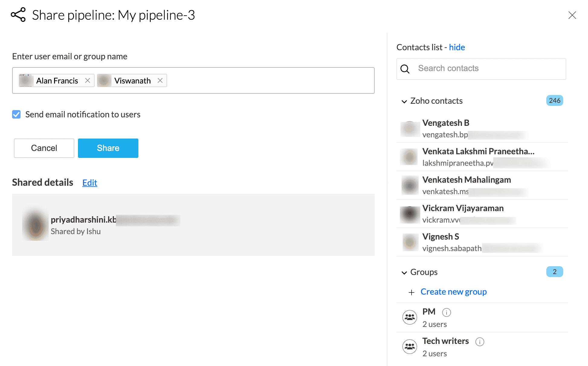Hide the contacts list
Image resolution: width=588 pixels, height=366 pixels.
tap(457, 47)
